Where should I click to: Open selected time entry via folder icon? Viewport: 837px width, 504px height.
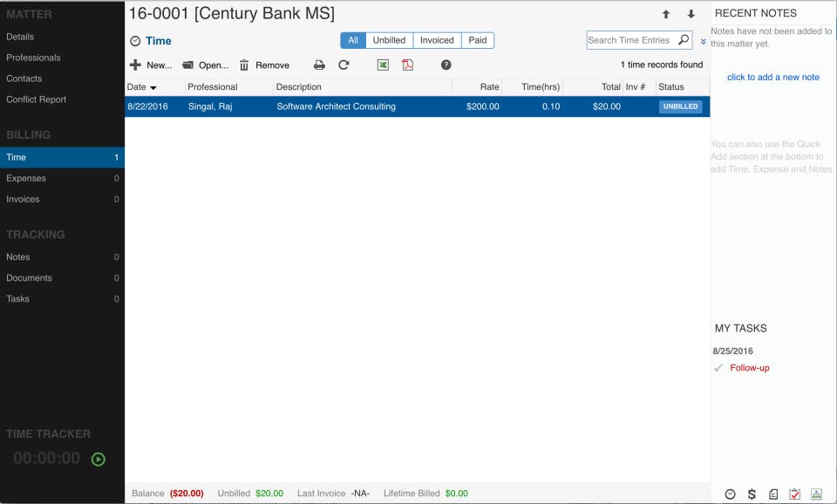pyautogui.click(x=187, y=65)
